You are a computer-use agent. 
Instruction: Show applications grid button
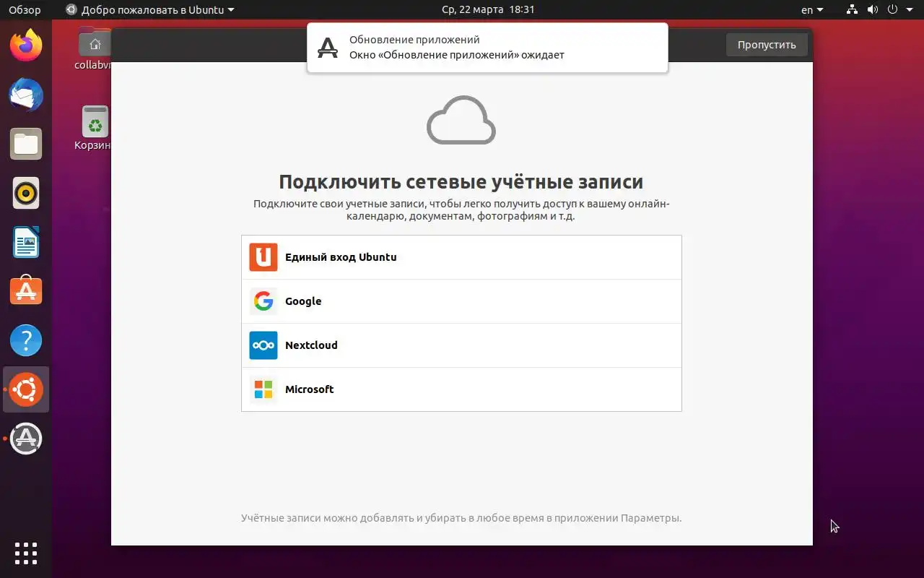pos(26,553)
